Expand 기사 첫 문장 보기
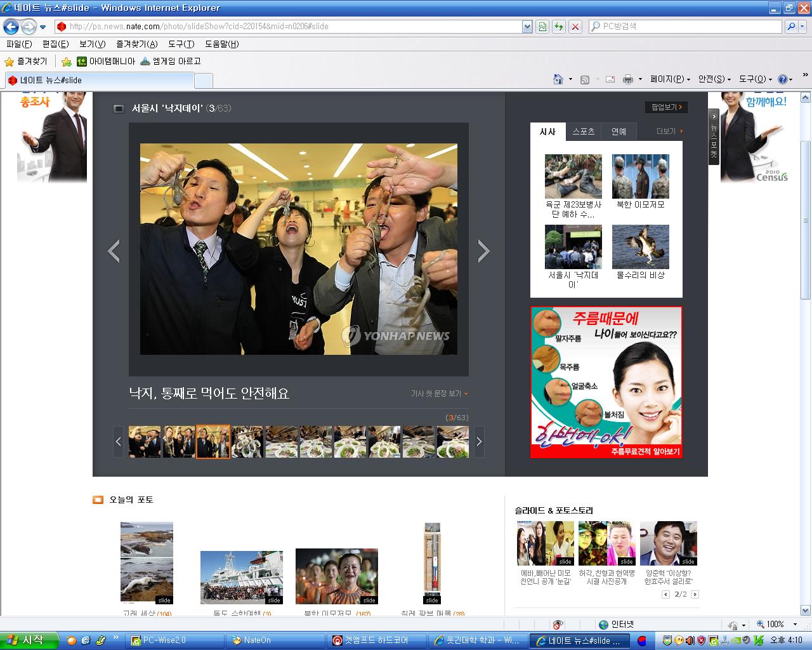The height and width of the screenshot is (650, 812). [439, 394]
